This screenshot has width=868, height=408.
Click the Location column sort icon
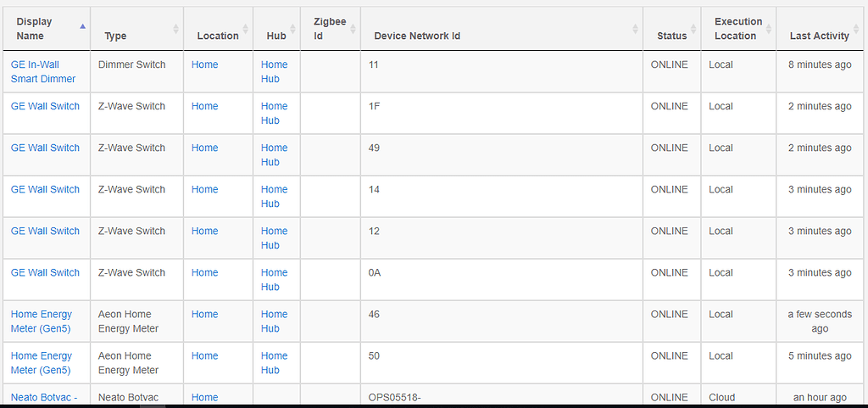pos(245,29)
